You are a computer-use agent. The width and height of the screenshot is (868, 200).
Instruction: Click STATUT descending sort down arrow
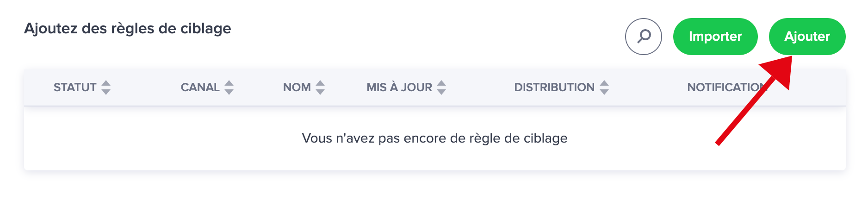click(x=106, y=92)
